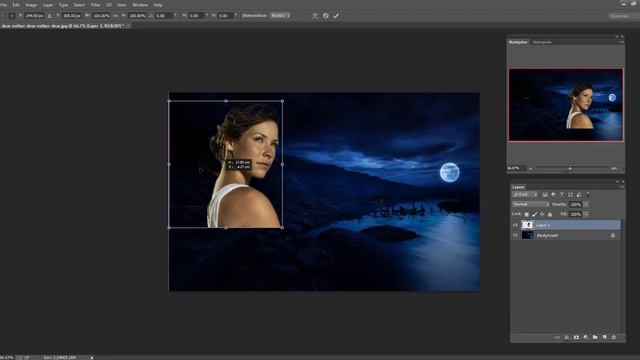Open the Filter menu
Screen dimensions: 640x360
click(x=96, y=5)
